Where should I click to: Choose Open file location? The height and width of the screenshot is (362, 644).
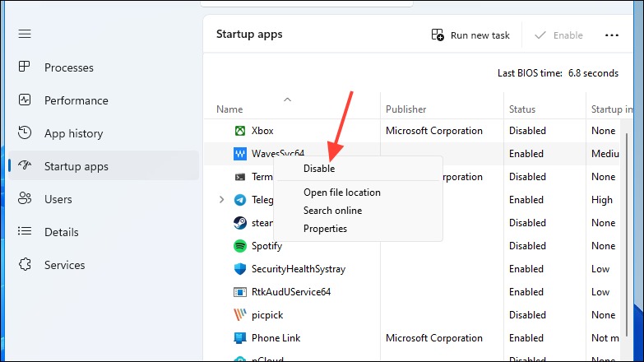[x=341, y=193]
